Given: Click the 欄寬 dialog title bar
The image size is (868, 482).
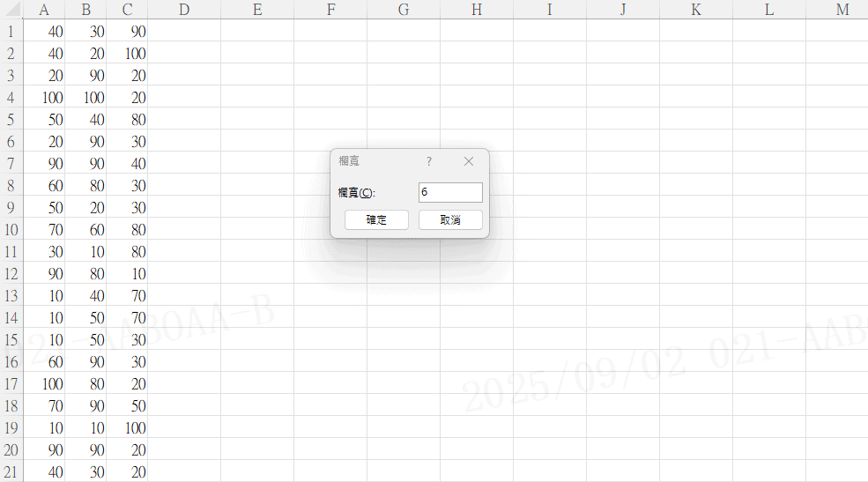Looking at the screenshot, I should click(379, 161).
